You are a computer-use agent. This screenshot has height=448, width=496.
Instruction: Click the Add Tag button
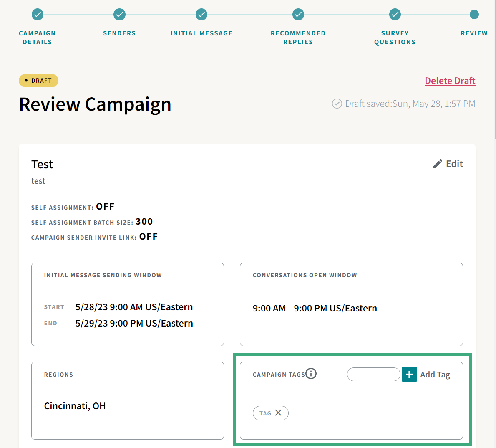[x=435, y=374]
